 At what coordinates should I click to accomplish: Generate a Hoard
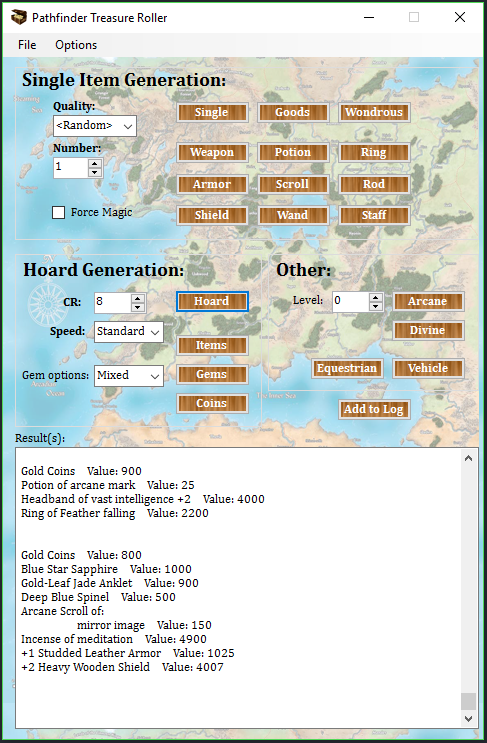coord(212,301)
